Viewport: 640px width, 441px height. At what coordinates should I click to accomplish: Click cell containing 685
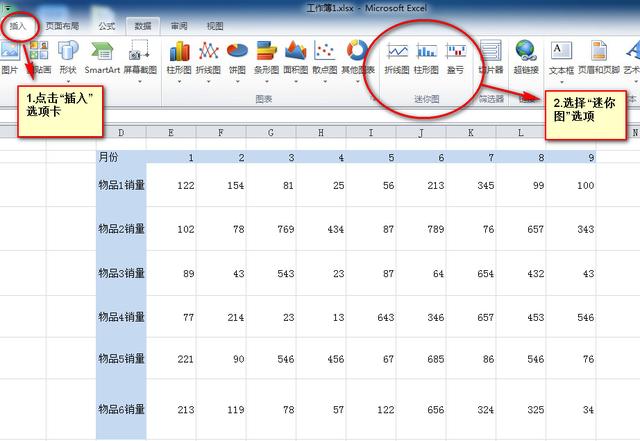[x=421, y=359]
